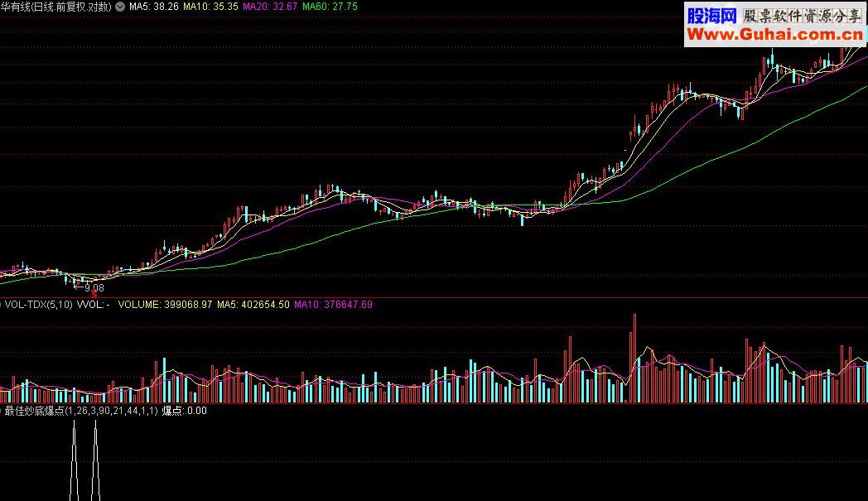The width and height of the screenshot is (868, 501).
Task: Click the first white spike in 爆点 panel
Action: 75,460
